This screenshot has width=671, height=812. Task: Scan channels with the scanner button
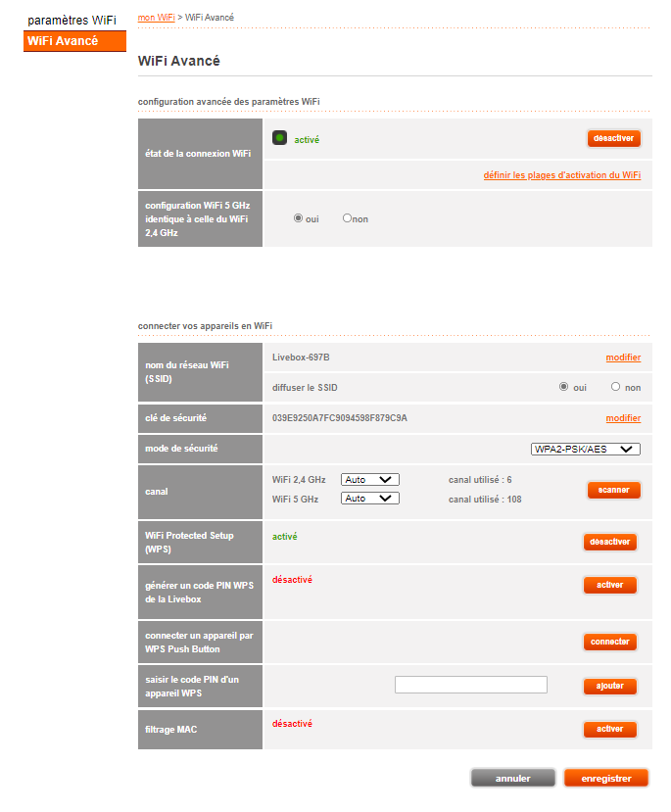[x=613, y=490]
